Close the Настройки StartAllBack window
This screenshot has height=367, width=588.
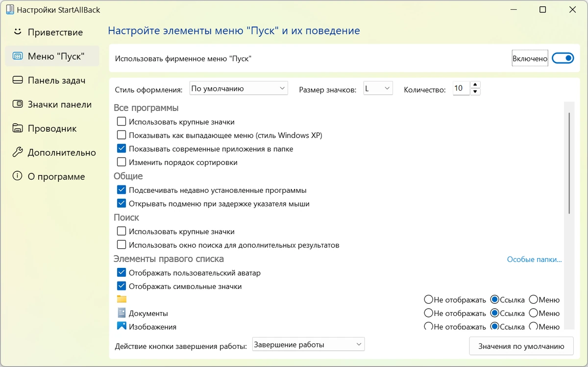[x=572, y=9]
